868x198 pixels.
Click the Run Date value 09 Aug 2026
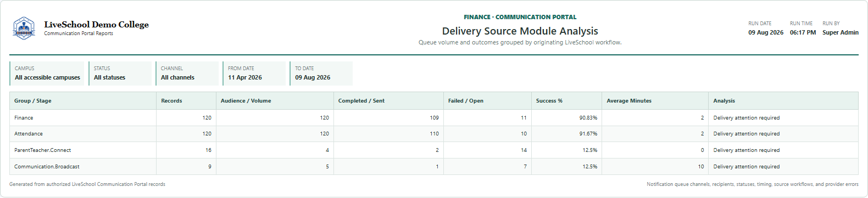(766, 32)
